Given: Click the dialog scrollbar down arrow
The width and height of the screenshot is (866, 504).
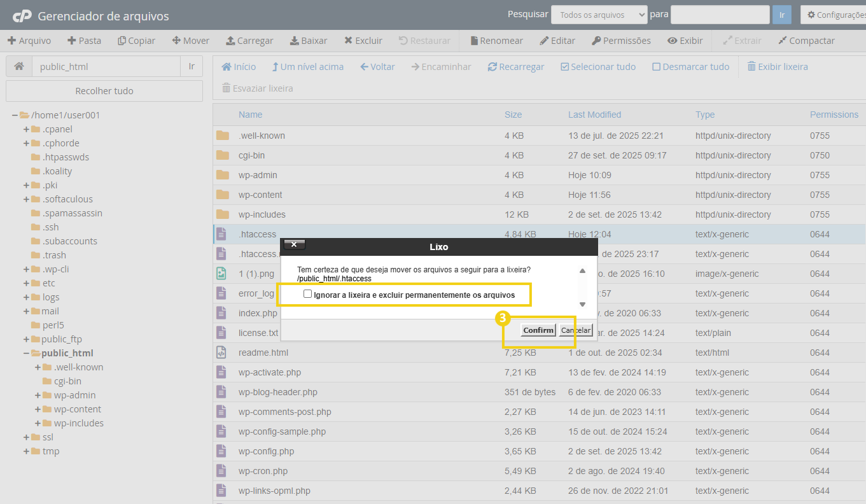Looking at the screenshot, I should (582, 304).
